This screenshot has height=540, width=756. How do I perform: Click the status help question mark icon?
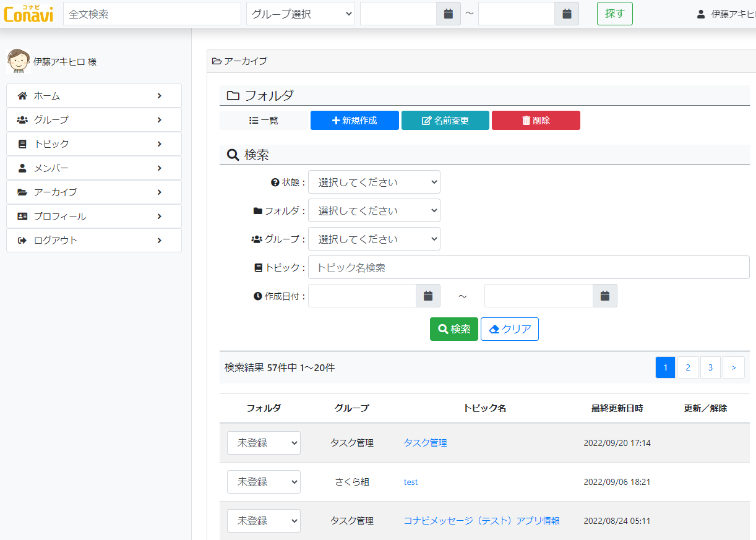[x=275, y=182]
